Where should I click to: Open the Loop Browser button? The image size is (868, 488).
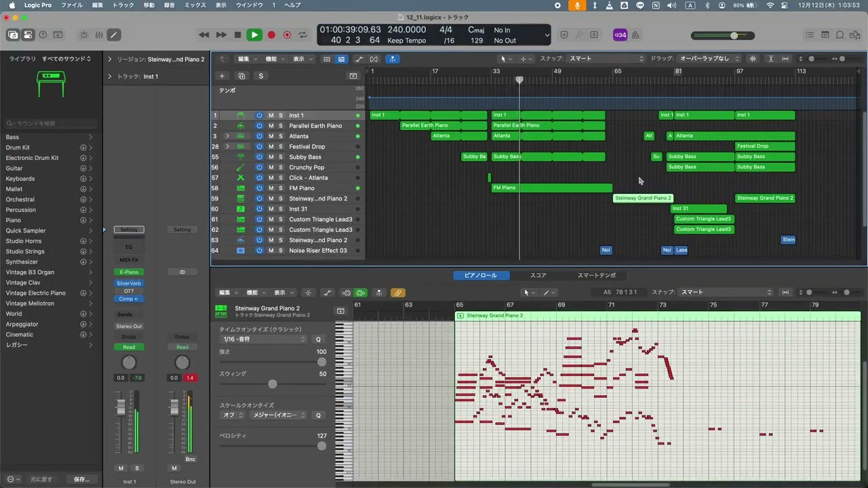pyautogui.click(x=840, y=35)
